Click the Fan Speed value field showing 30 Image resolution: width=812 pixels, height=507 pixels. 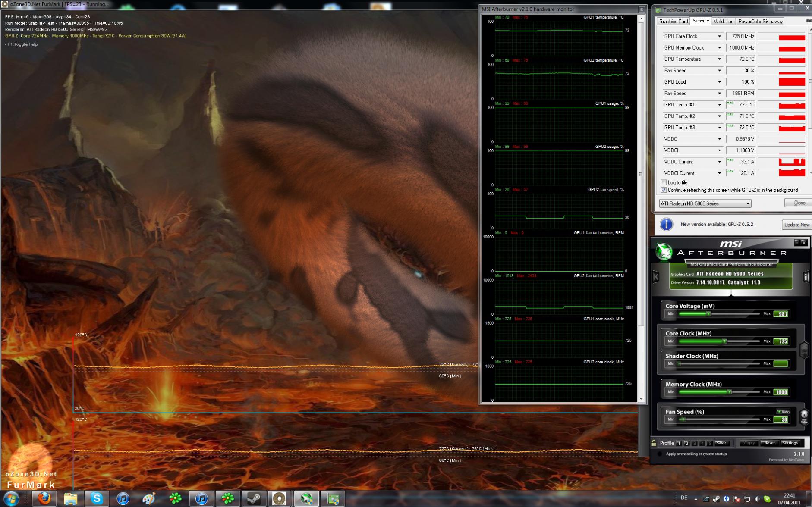(781, 419)
